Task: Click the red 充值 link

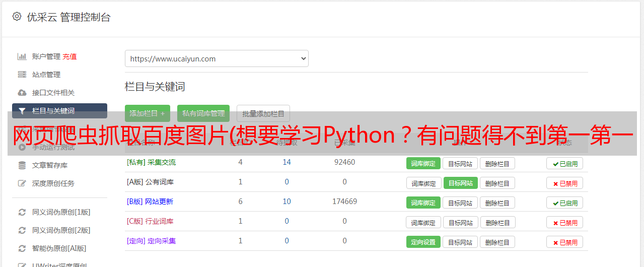Action: coord(69,56)
